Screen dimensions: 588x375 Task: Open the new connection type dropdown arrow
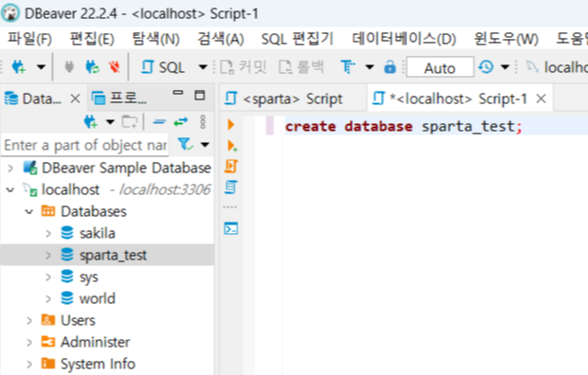pyautogui.click(x=41, y=67)
